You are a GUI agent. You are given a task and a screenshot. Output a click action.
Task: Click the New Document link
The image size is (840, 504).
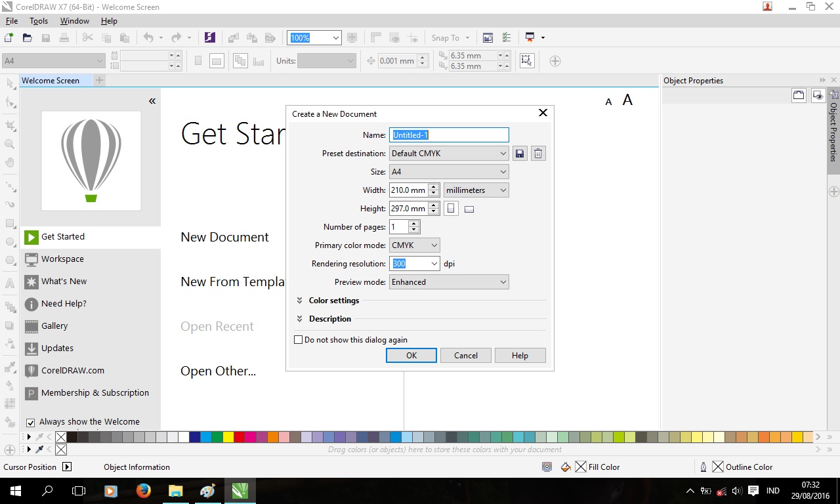tap(225, 238)
